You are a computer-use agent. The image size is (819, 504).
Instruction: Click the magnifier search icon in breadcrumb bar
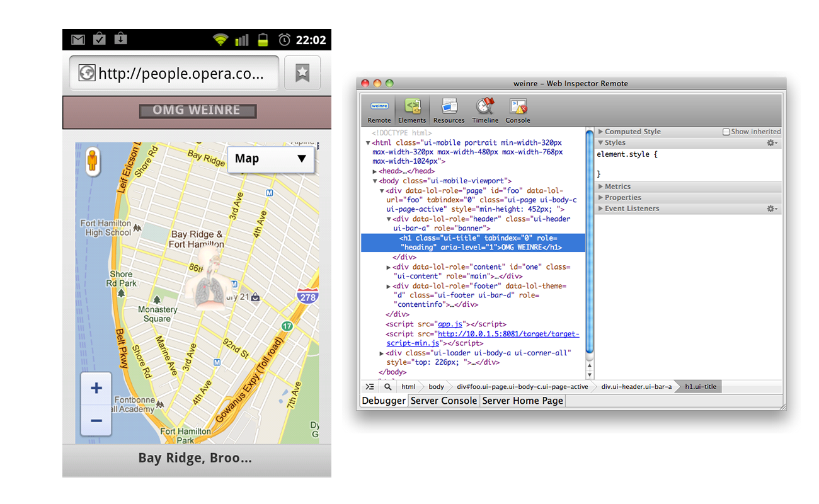[387, 387]
